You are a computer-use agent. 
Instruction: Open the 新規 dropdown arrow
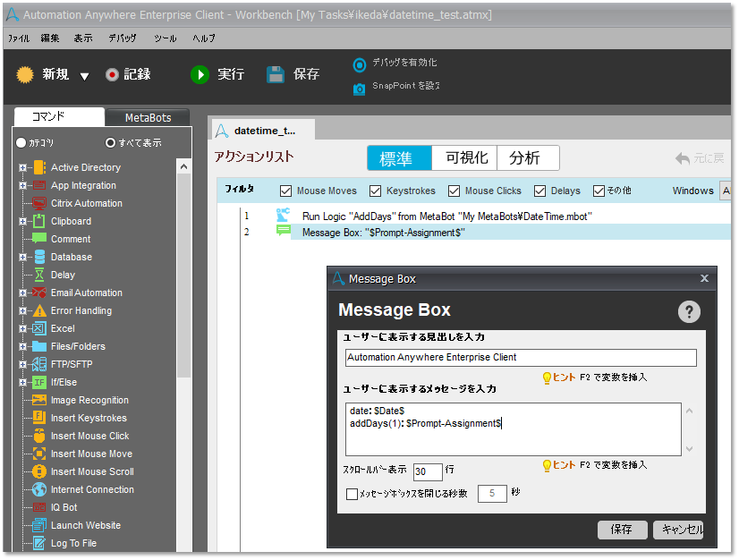pyautogui.click(x=84, y=76)
